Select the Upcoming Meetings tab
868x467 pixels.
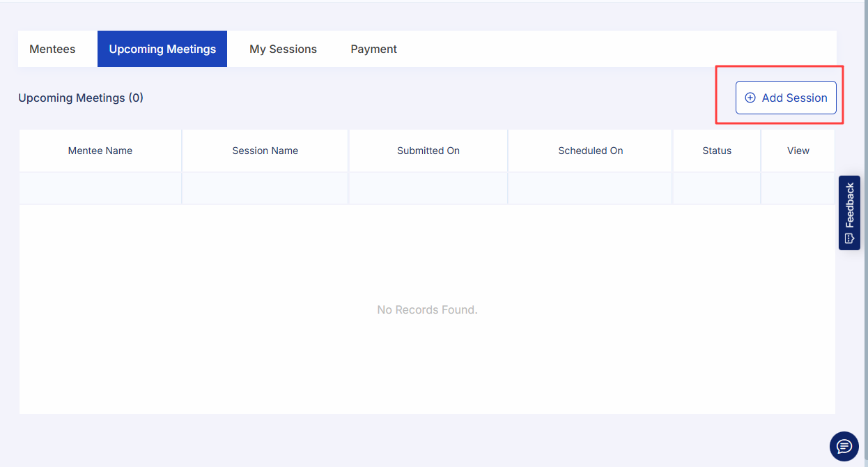(162, 49)
